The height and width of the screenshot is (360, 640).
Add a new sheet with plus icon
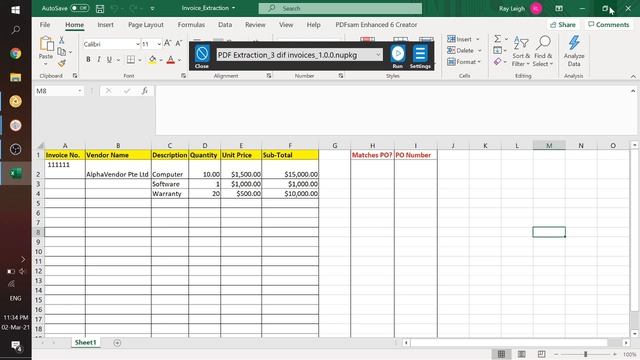[117, 343]
